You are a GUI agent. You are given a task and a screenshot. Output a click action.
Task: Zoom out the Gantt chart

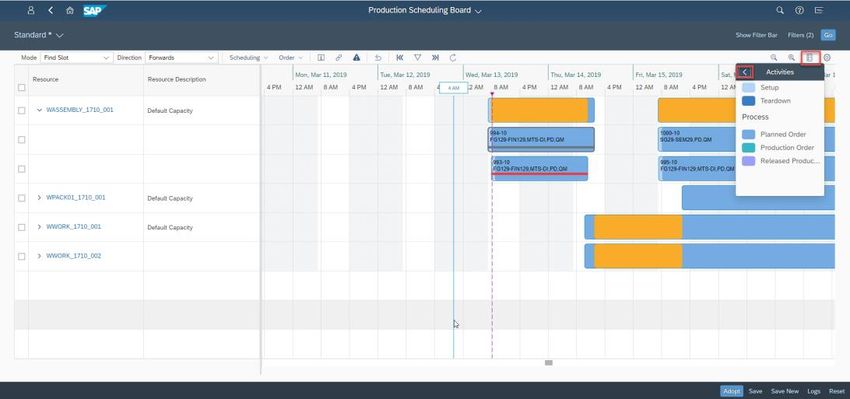[774, 57]
